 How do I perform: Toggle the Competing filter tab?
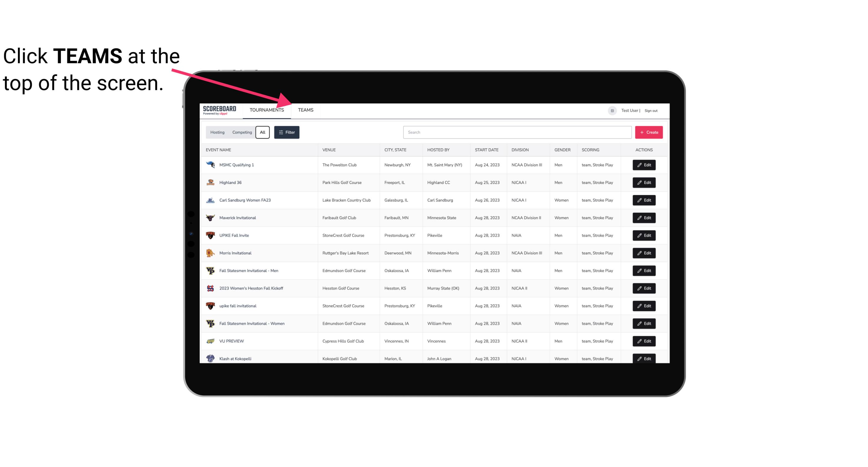coord(242,132)
